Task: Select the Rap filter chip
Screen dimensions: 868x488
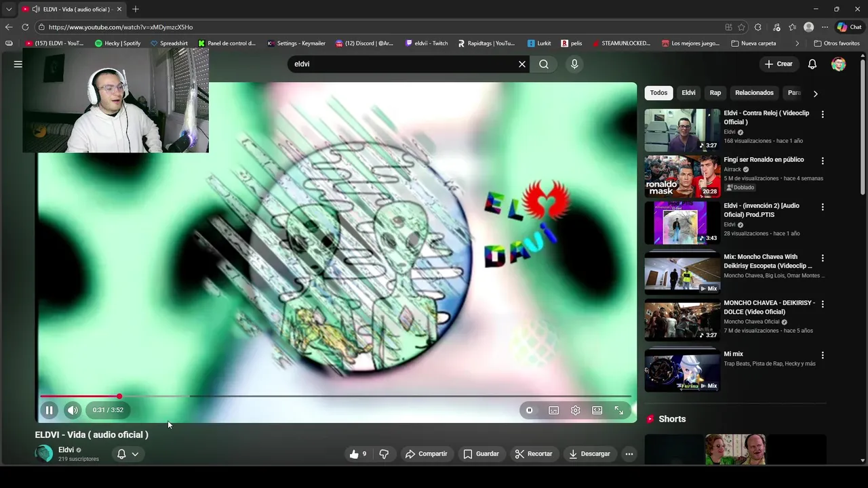Action: click(715, 93)
